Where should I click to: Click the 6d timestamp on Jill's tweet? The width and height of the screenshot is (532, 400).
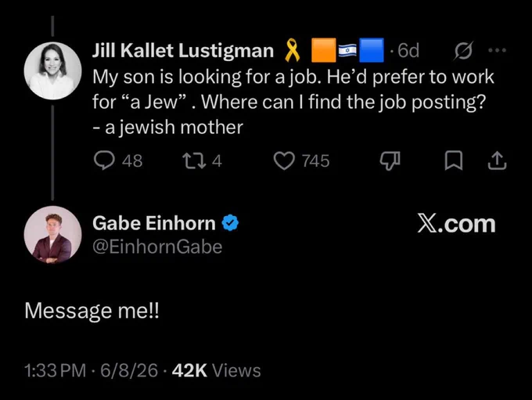(408, 51)
